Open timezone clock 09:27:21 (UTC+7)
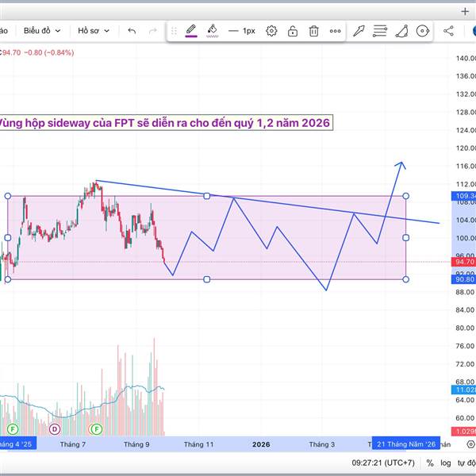Viewport: 476px width, 476px height. coord(383,463)
